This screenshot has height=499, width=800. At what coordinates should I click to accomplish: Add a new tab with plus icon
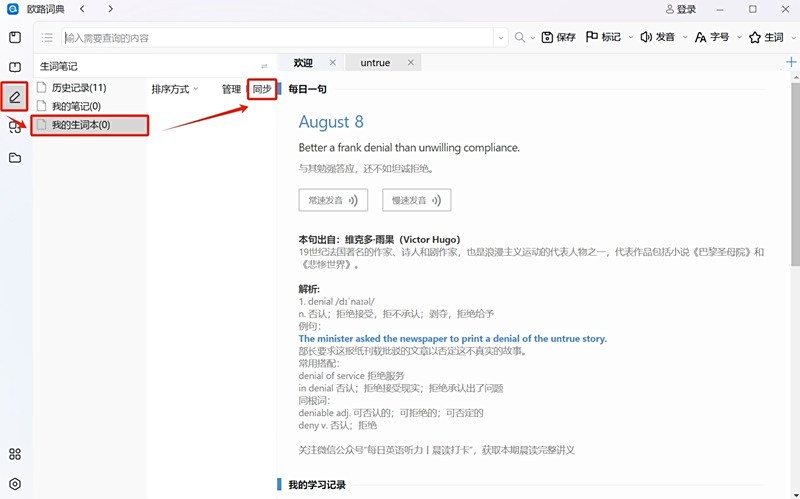point(791,62)
